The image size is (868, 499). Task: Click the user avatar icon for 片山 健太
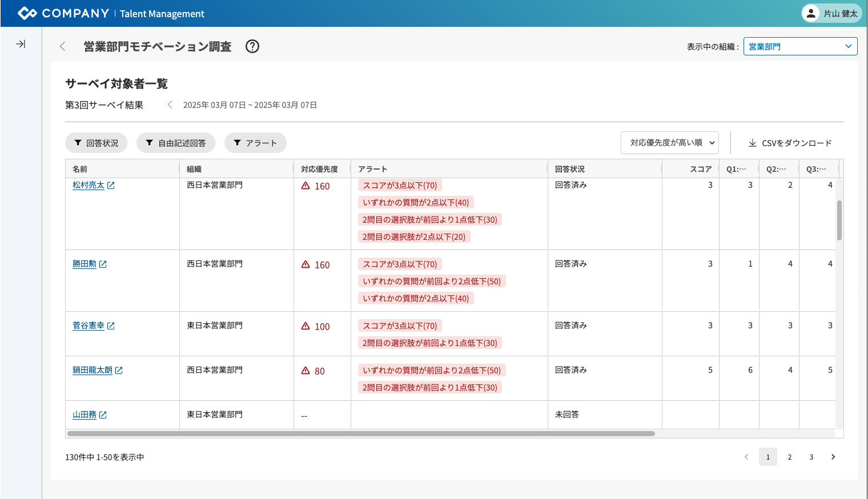pos(810,13)
